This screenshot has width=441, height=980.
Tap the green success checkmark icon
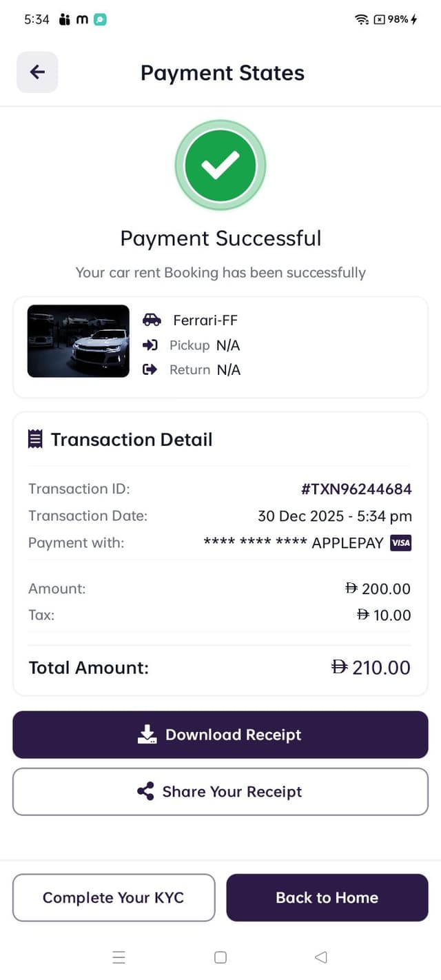point(220,165)
